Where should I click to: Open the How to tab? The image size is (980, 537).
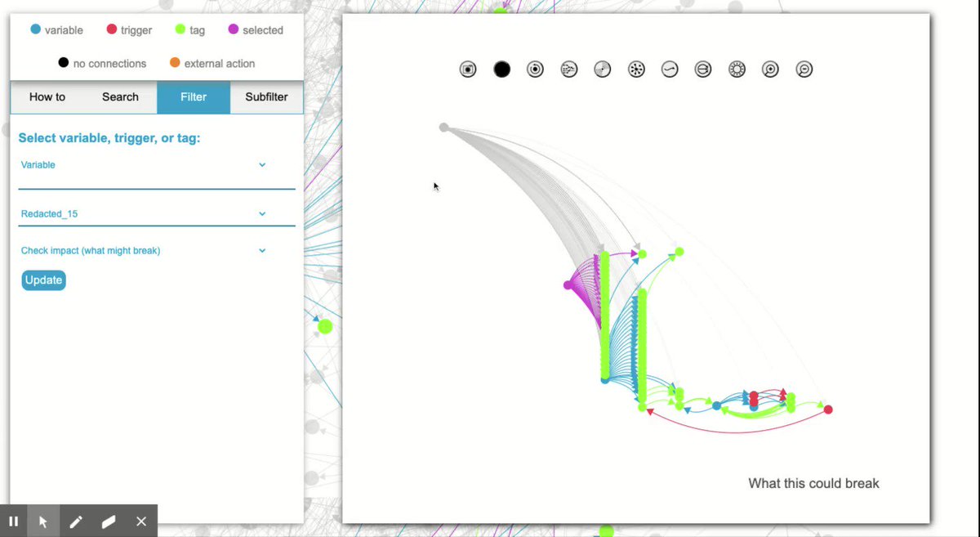(47, 96)
